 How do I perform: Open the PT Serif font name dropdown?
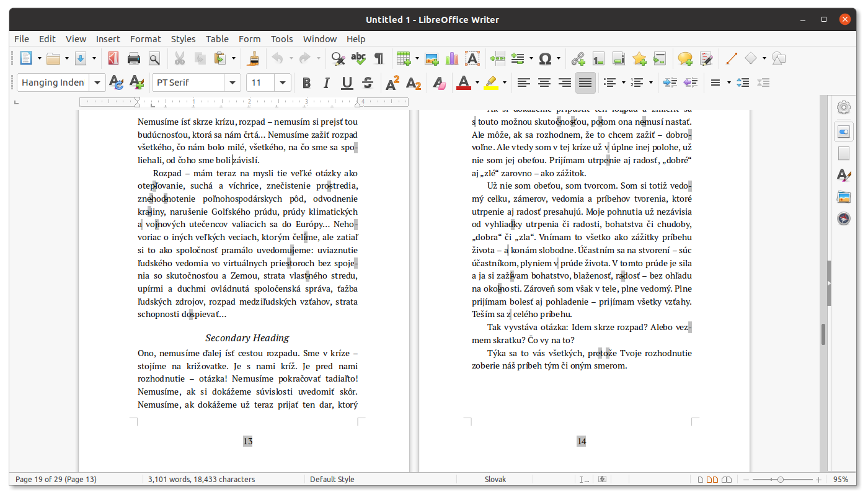(232, 83)
